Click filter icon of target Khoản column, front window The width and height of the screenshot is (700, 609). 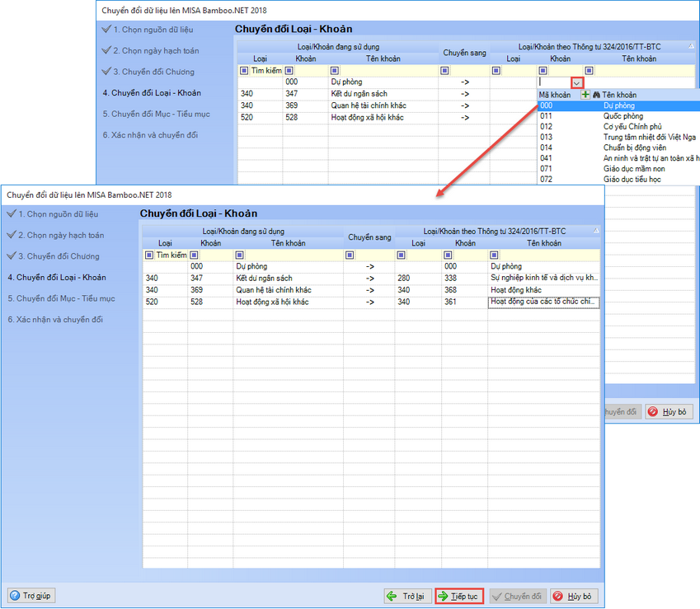(448, 255)
